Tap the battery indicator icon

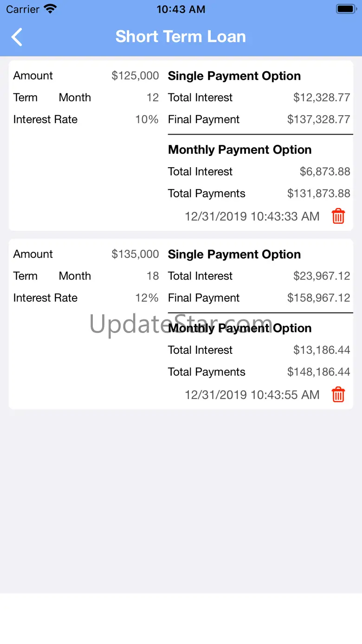(346, 9)
